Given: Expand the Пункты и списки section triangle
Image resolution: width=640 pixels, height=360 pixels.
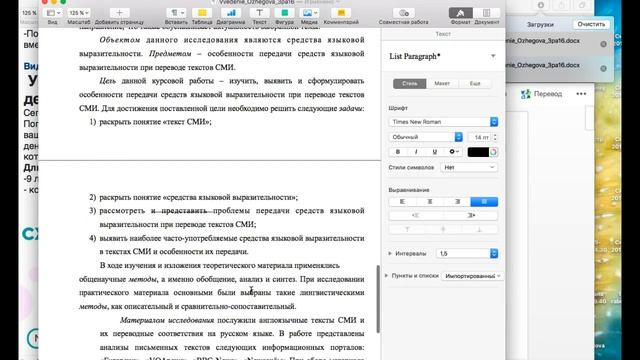Looking at the screenshot, I should (x=386, y=276).
